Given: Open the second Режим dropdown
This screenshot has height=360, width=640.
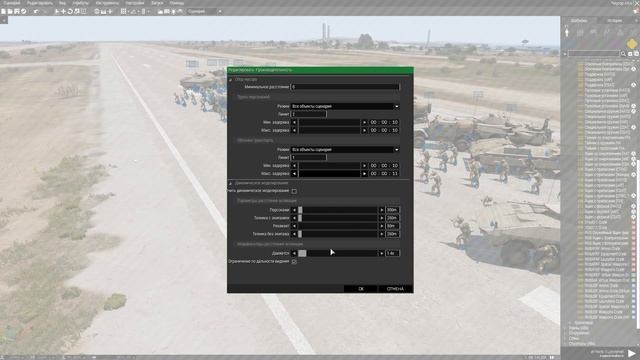Looking at the screenshot, I should pos(345,150).
